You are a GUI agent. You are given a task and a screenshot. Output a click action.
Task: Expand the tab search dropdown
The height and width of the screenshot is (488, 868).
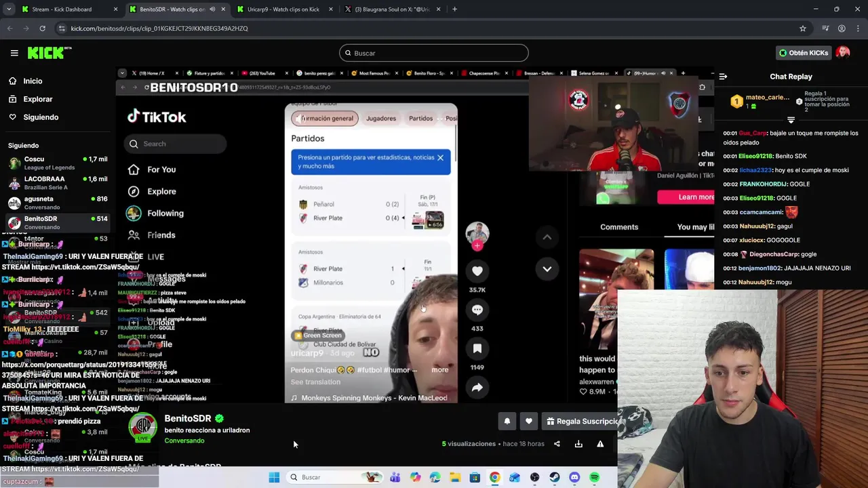click(9, 9)
